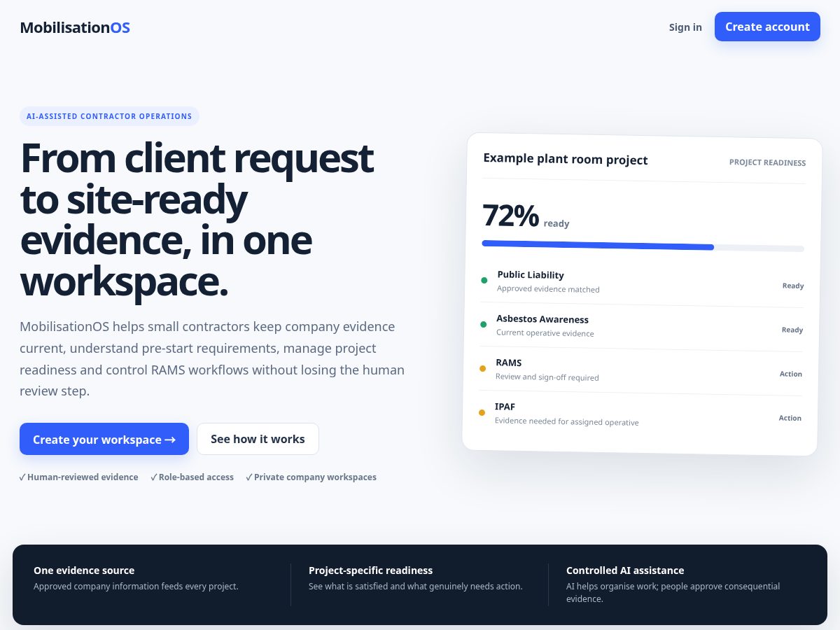Click Example plant room project title
The height and width of the screenshot is (630, 840).
click(566, 159)
